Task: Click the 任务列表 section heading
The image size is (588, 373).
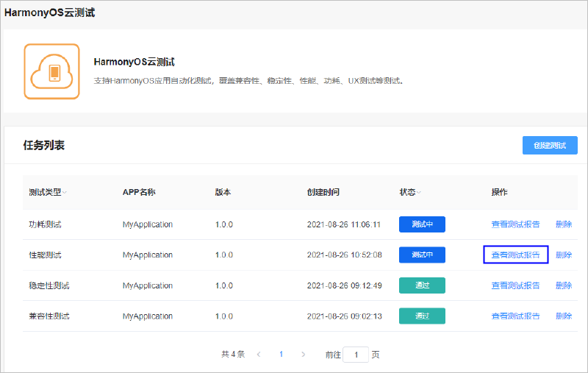Action: [x=44, y=145]
